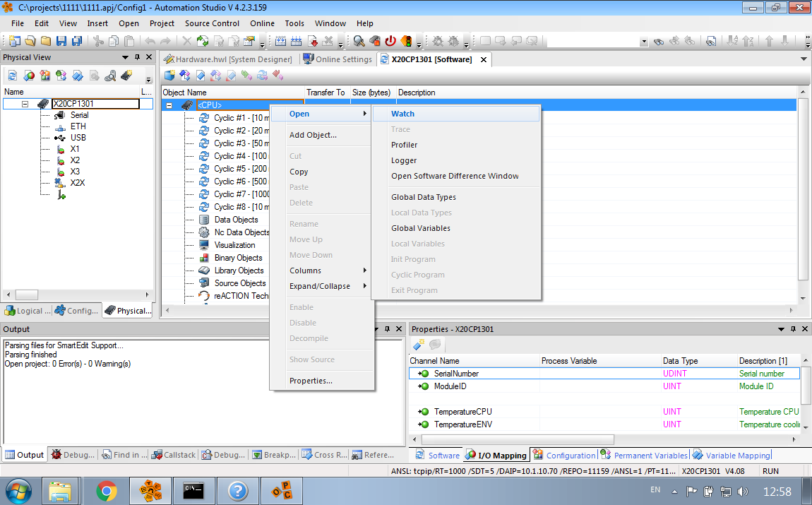Open the Online menu in the menu bar
The image size is (812, 505).
(262, 23)
